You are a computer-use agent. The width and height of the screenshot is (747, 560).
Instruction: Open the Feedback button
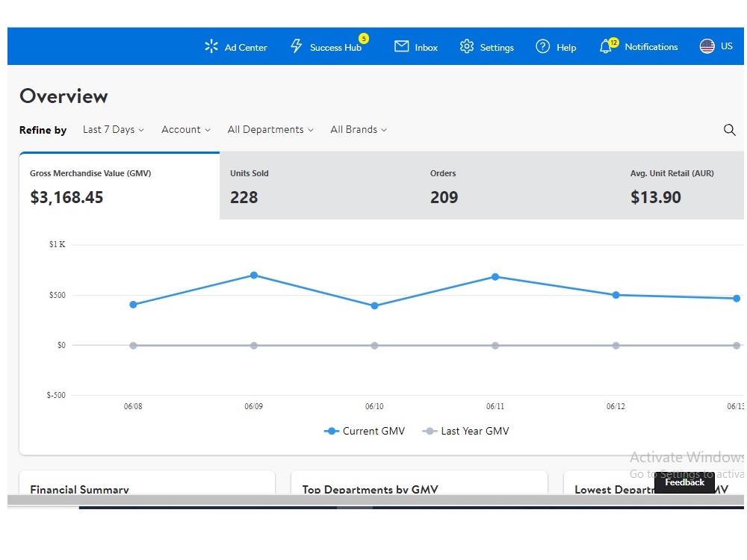[684, 482]
